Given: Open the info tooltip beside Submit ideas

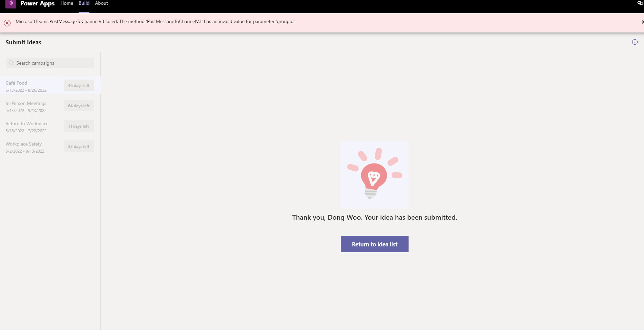Looking at the screenshot, I should coord(635,42).
